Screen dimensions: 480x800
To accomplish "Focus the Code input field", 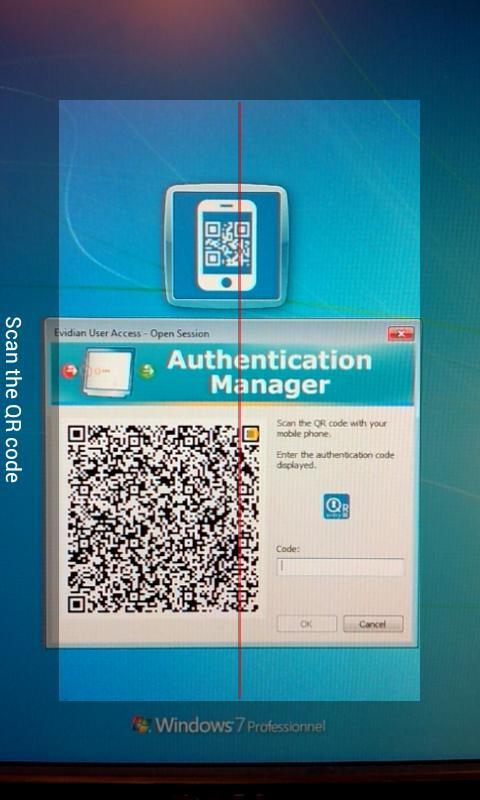I will [340, 567].
